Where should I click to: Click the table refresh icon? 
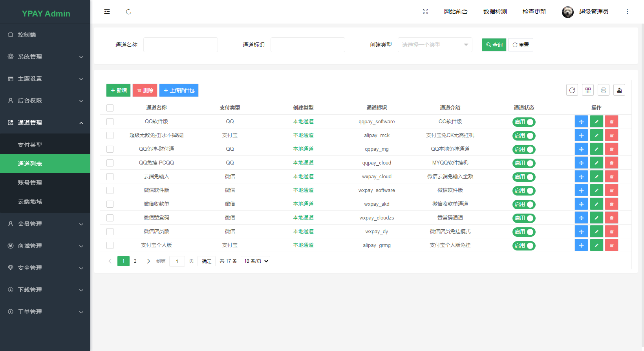(572, 90)
